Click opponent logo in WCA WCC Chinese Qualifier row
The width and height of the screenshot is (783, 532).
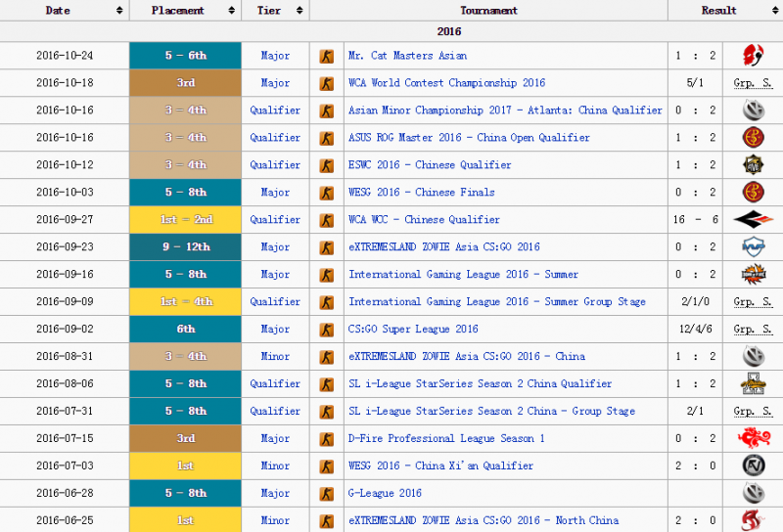[753, 219]
